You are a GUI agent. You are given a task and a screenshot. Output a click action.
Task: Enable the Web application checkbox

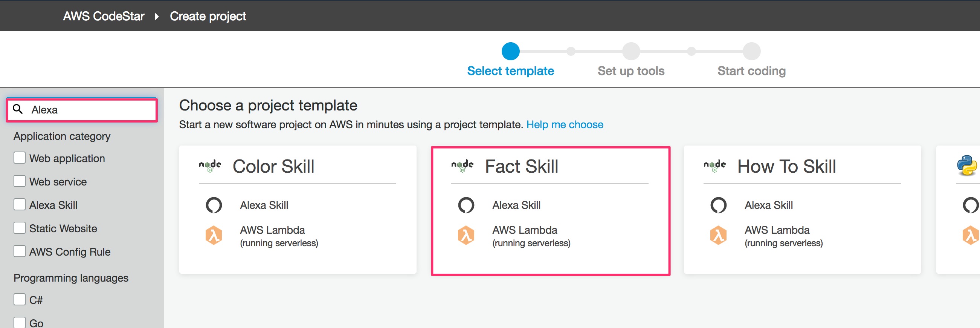tap(20, 158)
